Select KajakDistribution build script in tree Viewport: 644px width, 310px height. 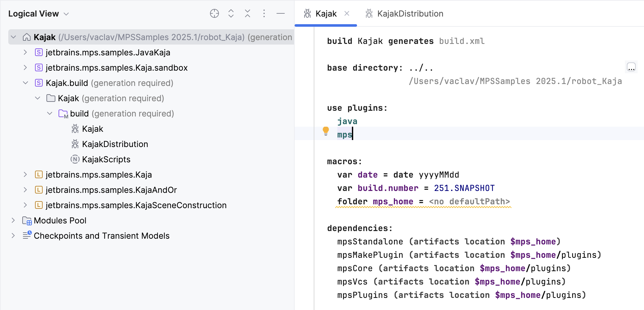pos(115,144)
